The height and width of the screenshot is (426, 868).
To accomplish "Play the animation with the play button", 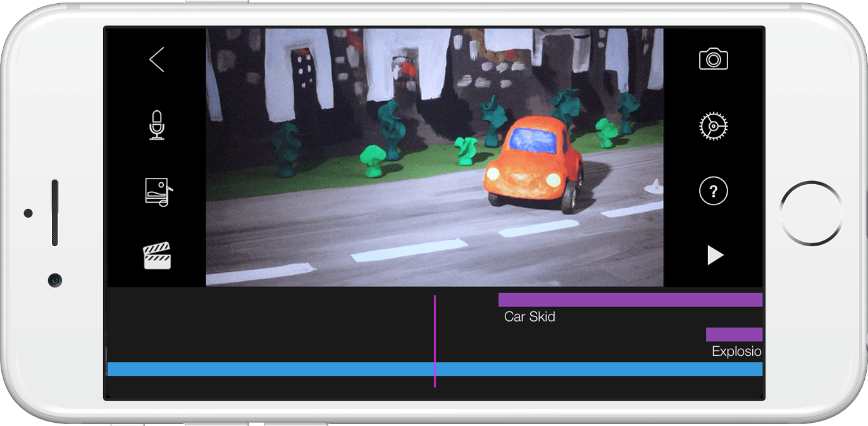I will pos(715,255).
